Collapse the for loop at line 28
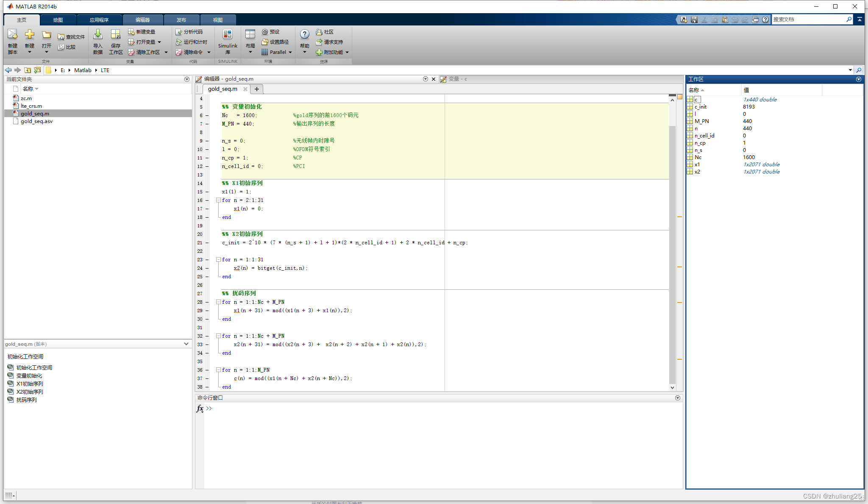The image size is (868, 504). pos(218,302)
